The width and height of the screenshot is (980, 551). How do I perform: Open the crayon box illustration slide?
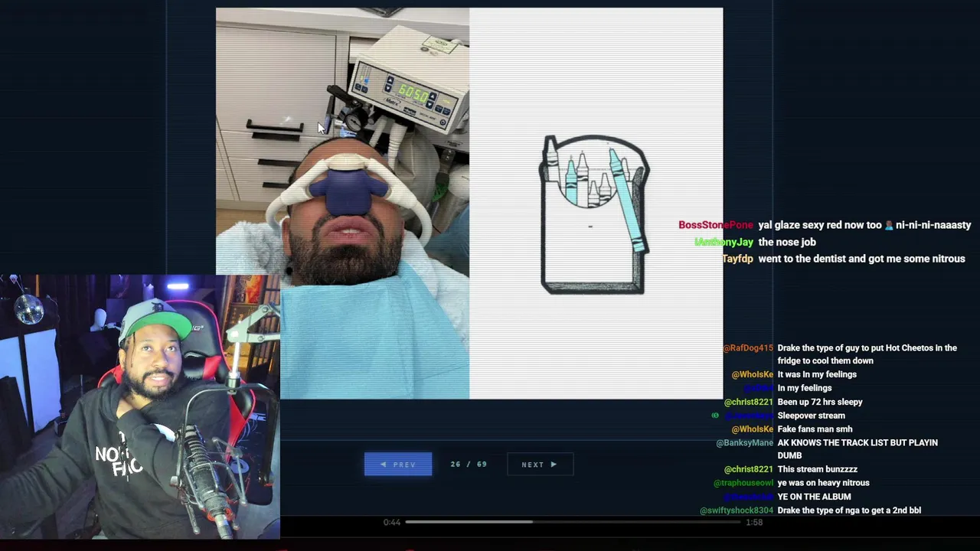[x=596, y=204]
